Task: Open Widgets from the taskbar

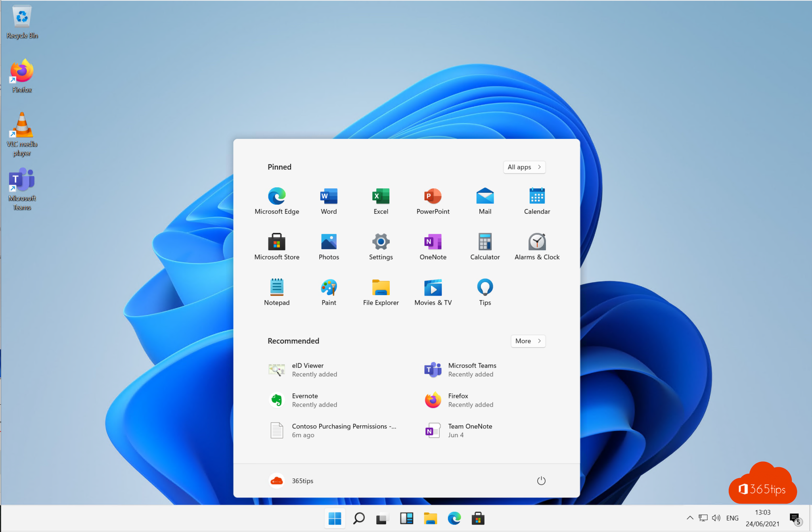Action: point(406,519)
